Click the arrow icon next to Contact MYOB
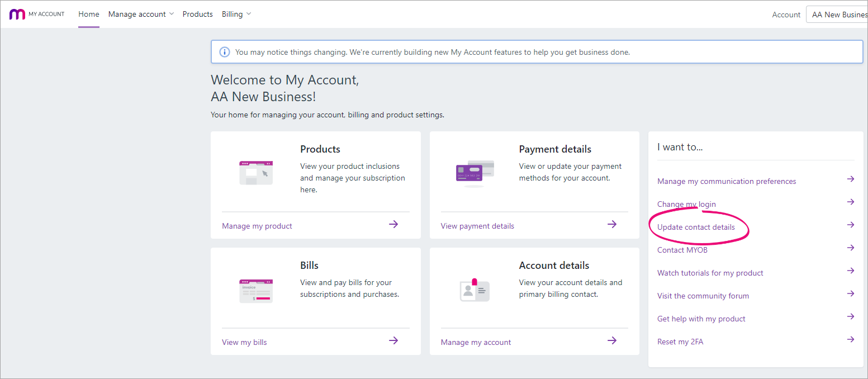This screenshot has height=379, width=868. [850, 248]
